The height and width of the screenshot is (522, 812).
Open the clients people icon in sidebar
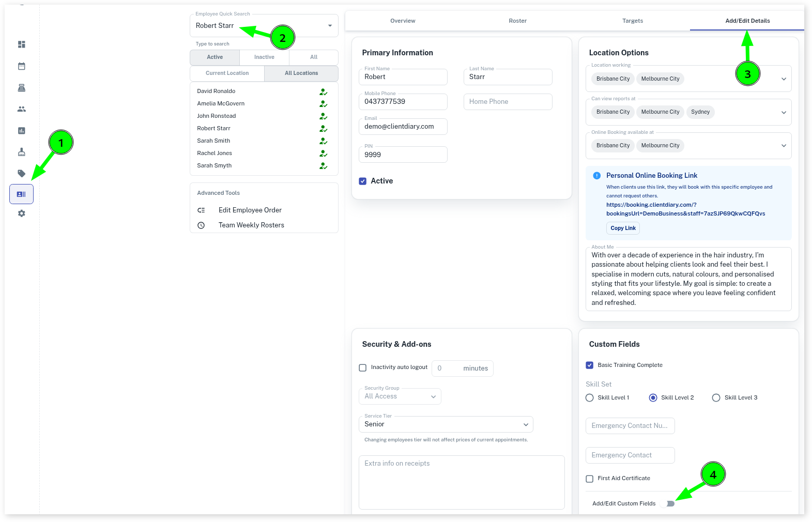[x=21, y=109]
